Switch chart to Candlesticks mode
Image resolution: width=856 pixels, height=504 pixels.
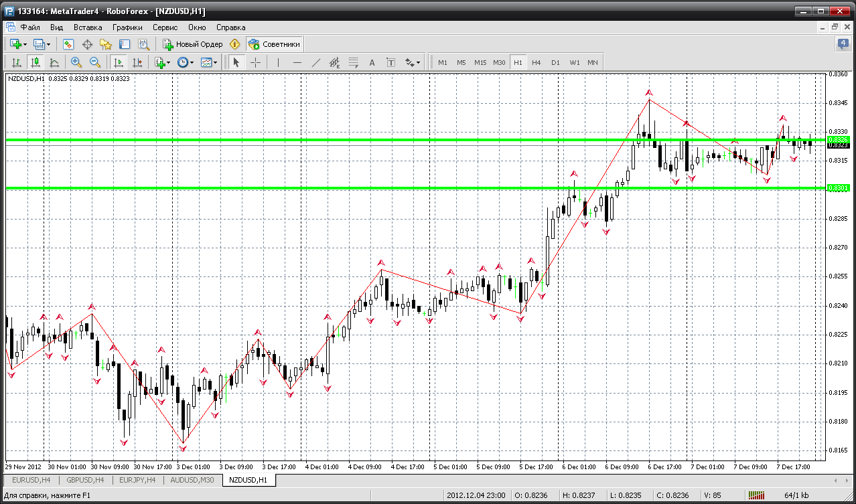point(35,62)
